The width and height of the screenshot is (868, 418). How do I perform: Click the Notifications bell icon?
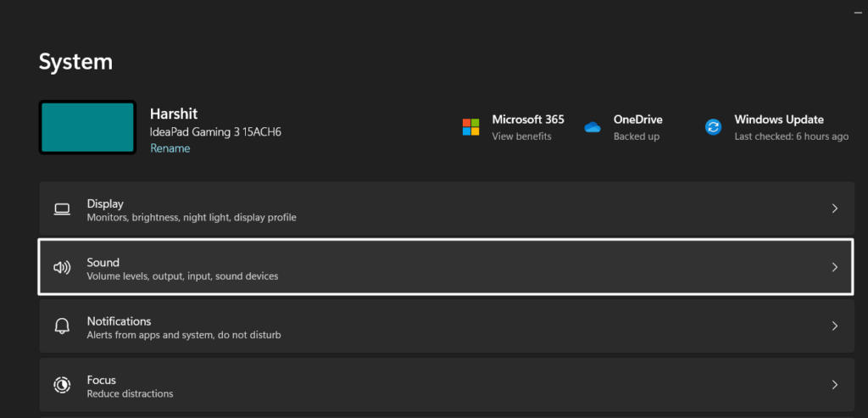coord(62,326)
